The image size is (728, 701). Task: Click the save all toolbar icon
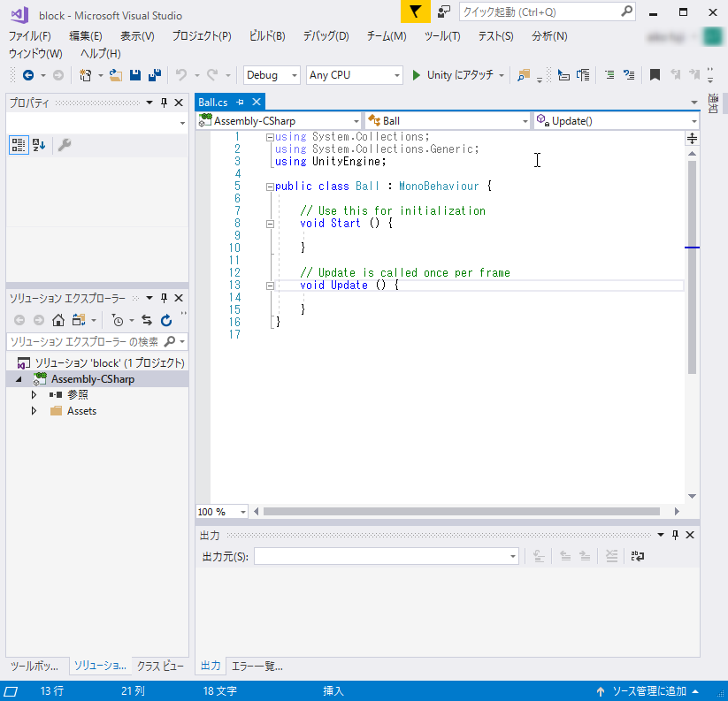154,75
